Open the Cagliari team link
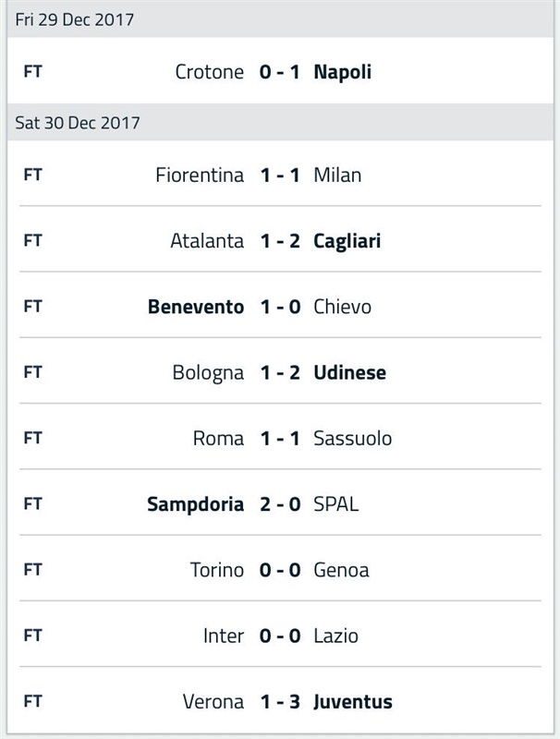Screen dimensions: 560x739 tap(347, 242)
